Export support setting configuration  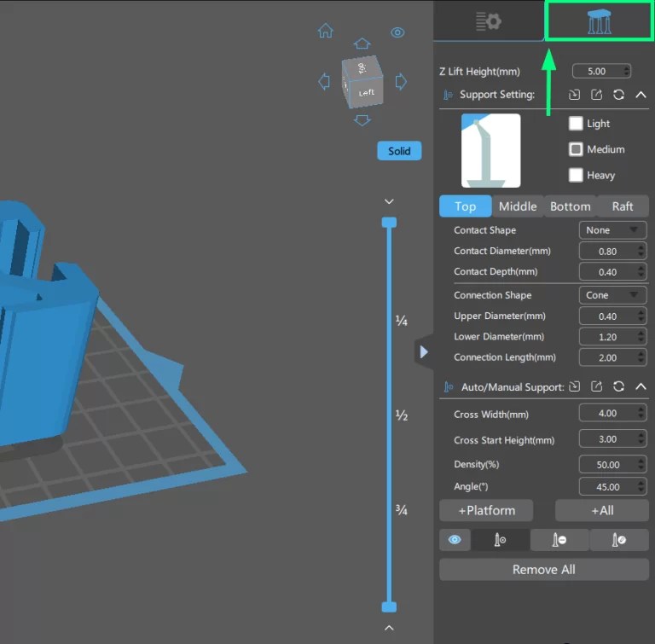(596, 95)
